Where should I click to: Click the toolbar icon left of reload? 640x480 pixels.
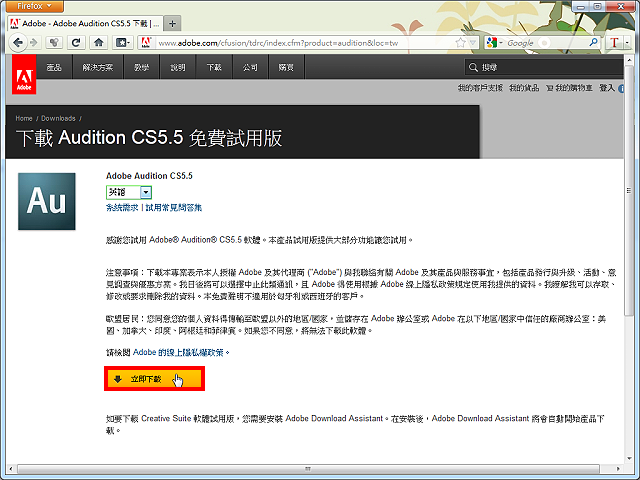coord(53,42)
